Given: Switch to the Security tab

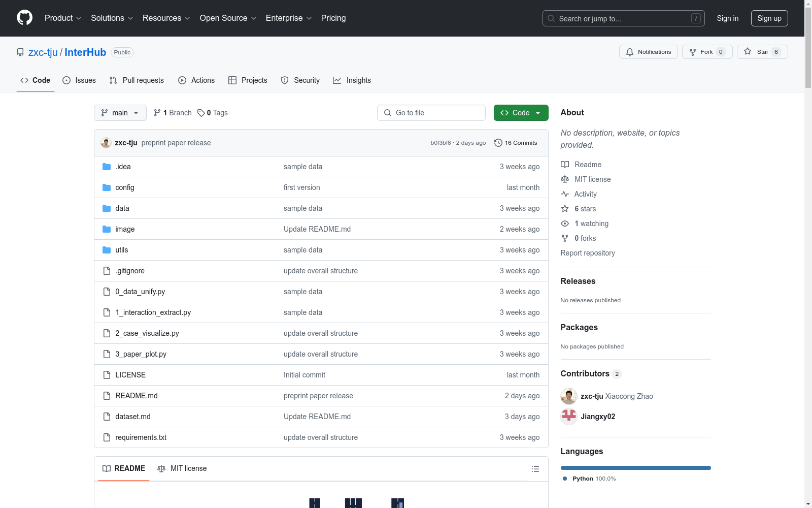Looking at the screenshot, I should [x=300, y=80].
